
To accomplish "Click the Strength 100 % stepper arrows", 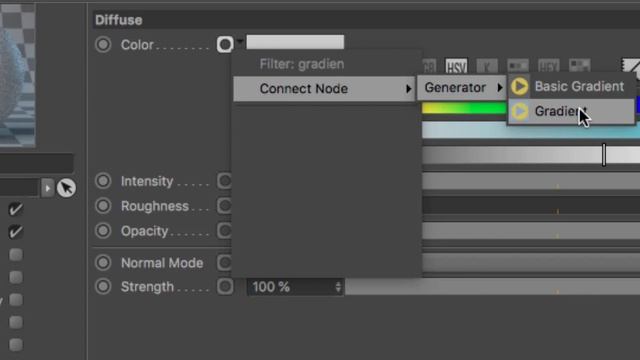I will click(338, 287).
